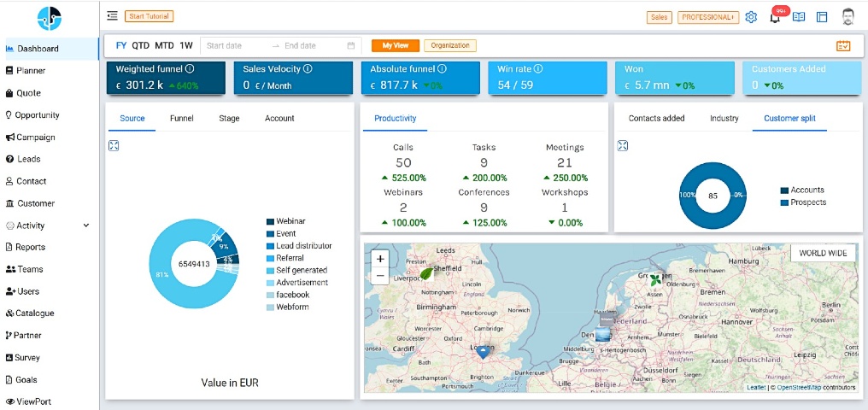Click Sales Velocity info icon
Screen dimensions: 868x410
pos(308,69)
